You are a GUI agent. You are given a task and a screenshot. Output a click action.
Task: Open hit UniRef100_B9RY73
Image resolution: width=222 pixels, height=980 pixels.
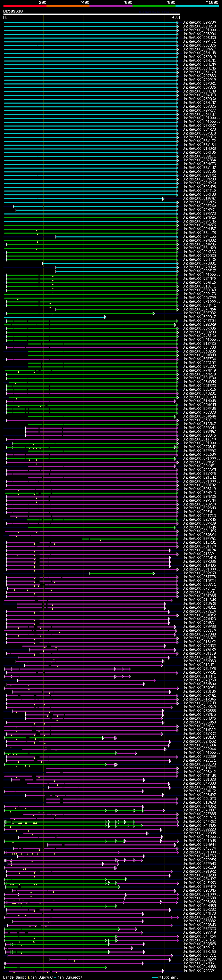tap(199, 213)
